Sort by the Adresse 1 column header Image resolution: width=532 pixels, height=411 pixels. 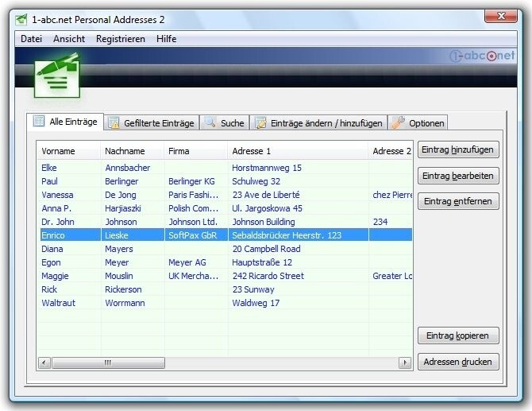click(x=298, y=151)
